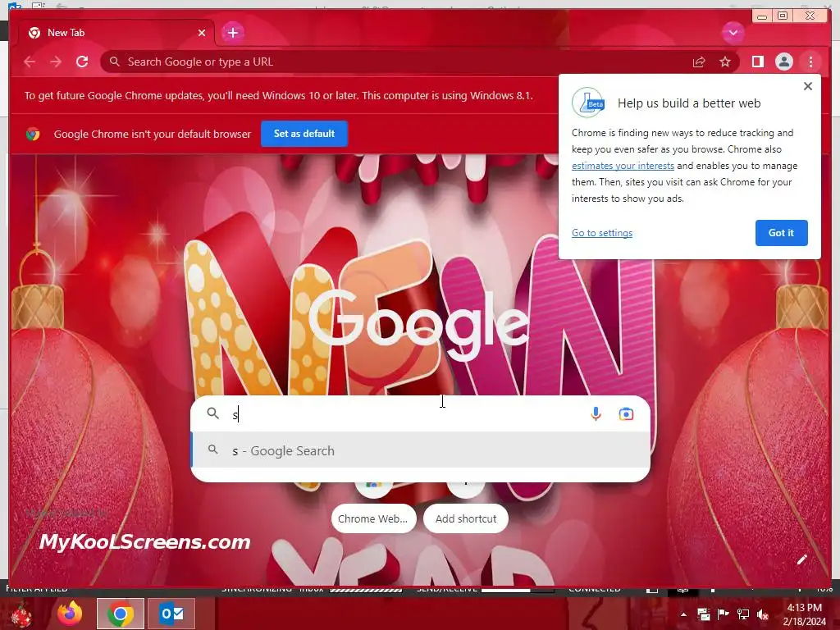This screenshot has width=840, height=630.
Task: Open Outlook from the taskbar
Action: pos(171,614)
